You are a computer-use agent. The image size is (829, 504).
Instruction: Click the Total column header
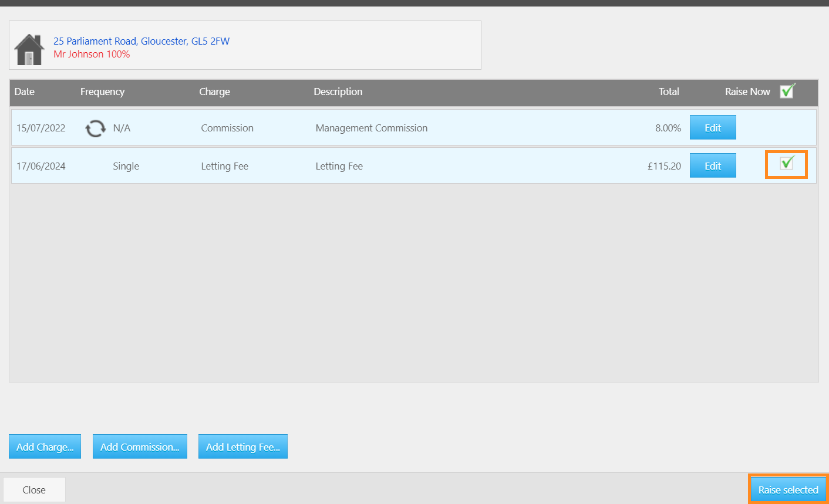click(669, 92)
